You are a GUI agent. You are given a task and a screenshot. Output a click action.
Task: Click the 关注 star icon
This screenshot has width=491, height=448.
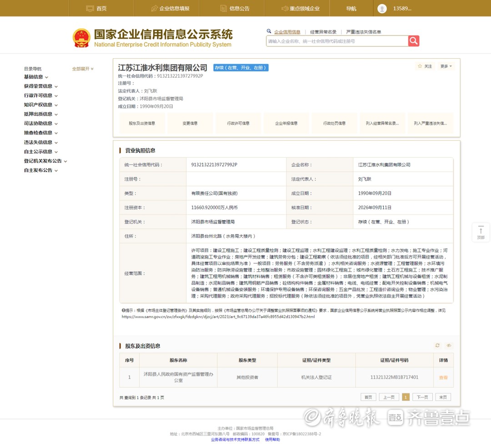point(420,66)
